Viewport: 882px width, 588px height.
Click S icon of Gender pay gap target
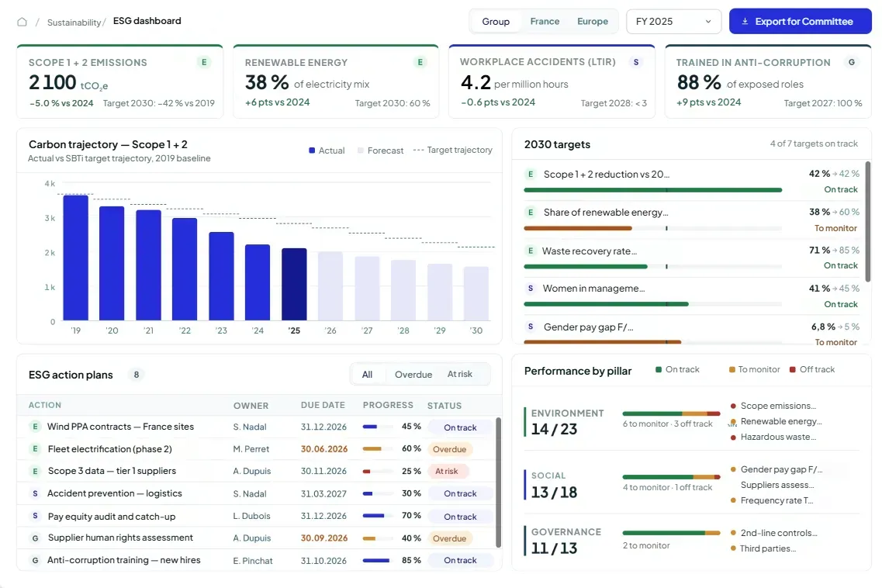click(530, 327)
